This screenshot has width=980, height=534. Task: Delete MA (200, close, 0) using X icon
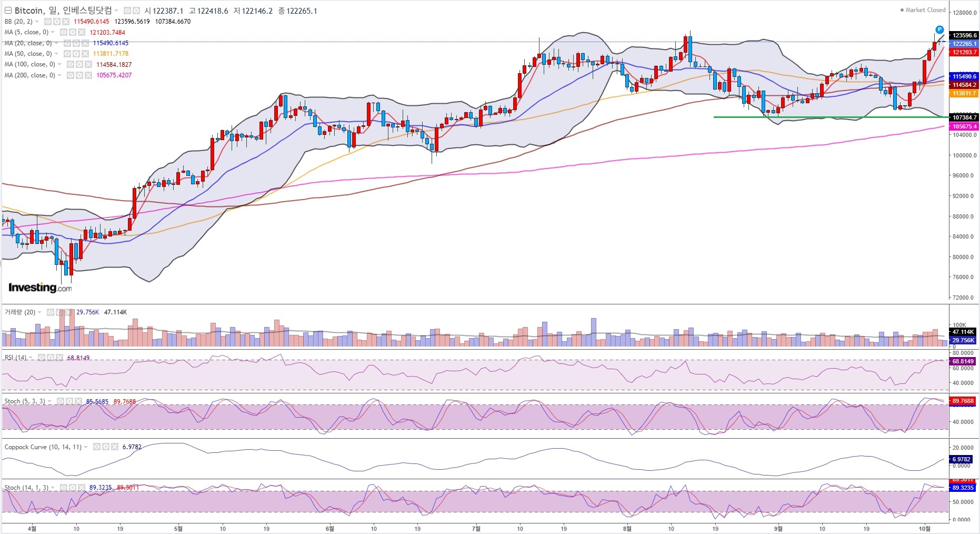click(x=88, y=75)
